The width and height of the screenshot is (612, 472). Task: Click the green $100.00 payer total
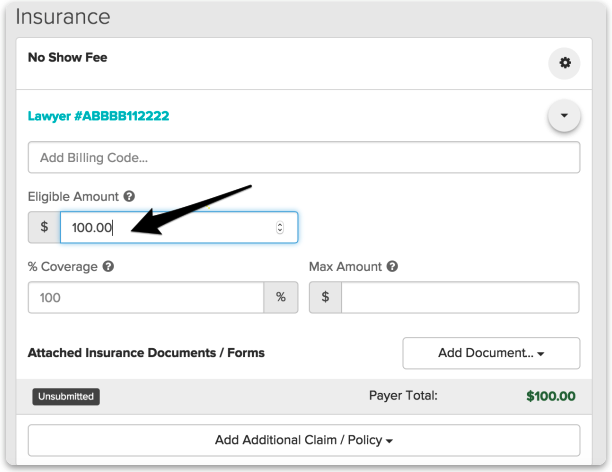[x=550, y=396]
